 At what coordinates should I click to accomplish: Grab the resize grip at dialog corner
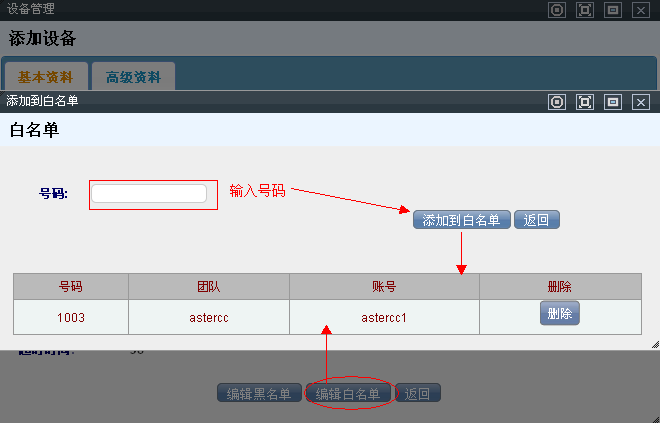tap(655, 344)
